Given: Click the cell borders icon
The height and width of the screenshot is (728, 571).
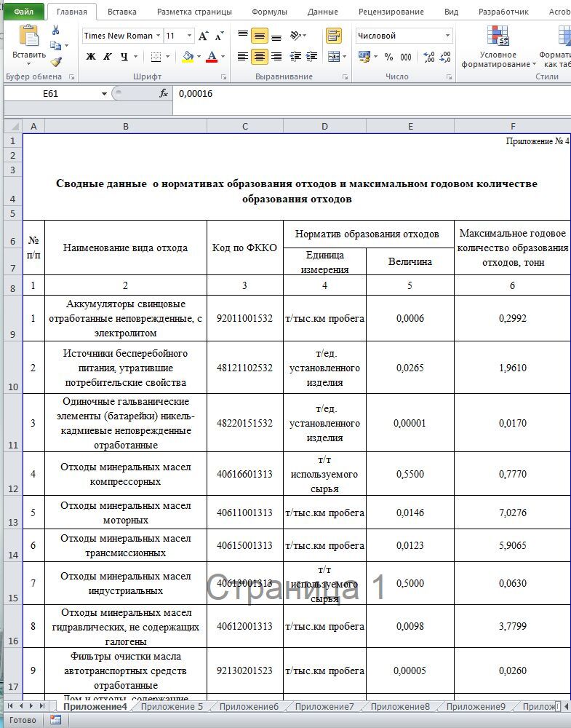Looking at the screenshot, I should click(156, 57).
